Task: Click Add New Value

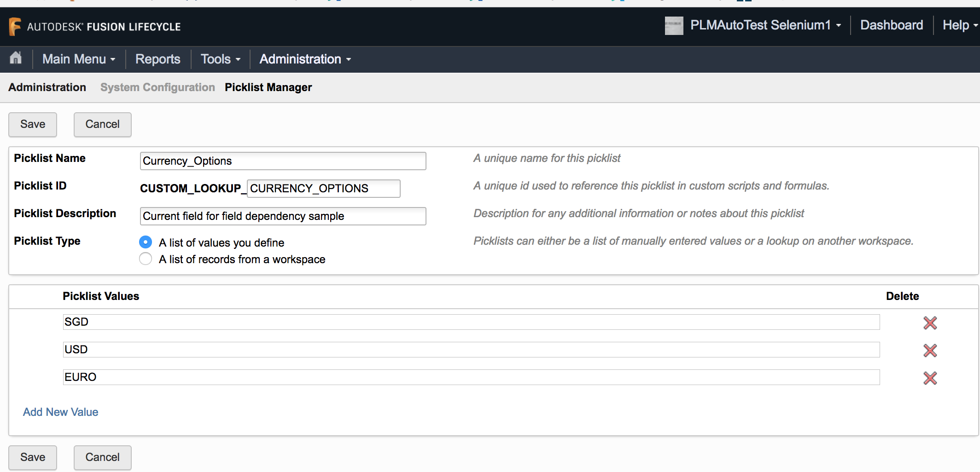Action: point(60,412)
